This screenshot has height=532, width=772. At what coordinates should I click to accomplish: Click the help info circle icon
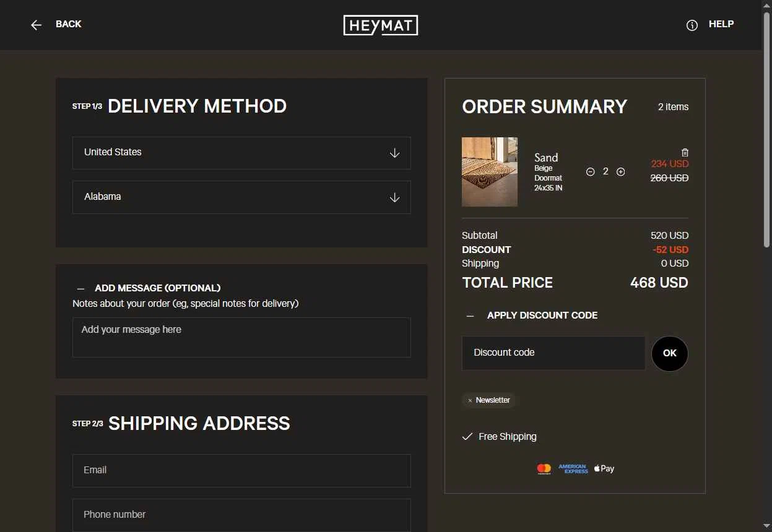[x=692, y=25]
